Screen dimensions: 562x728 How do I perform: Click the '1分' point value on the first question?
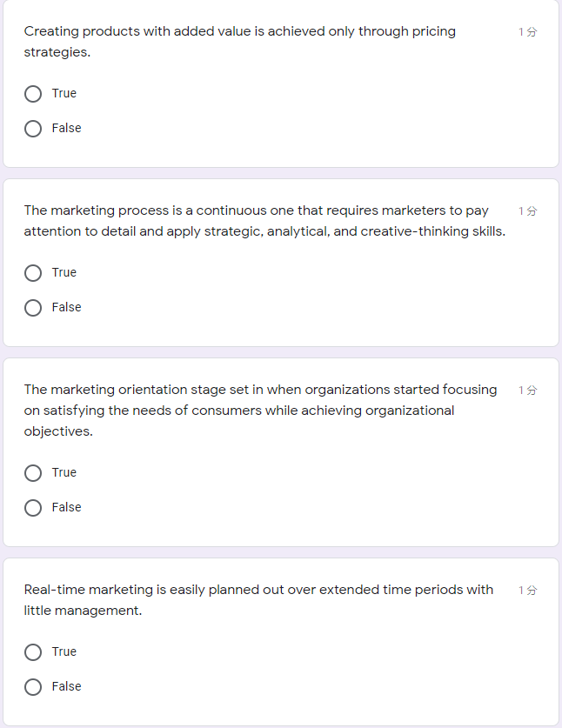pos(525,30)
